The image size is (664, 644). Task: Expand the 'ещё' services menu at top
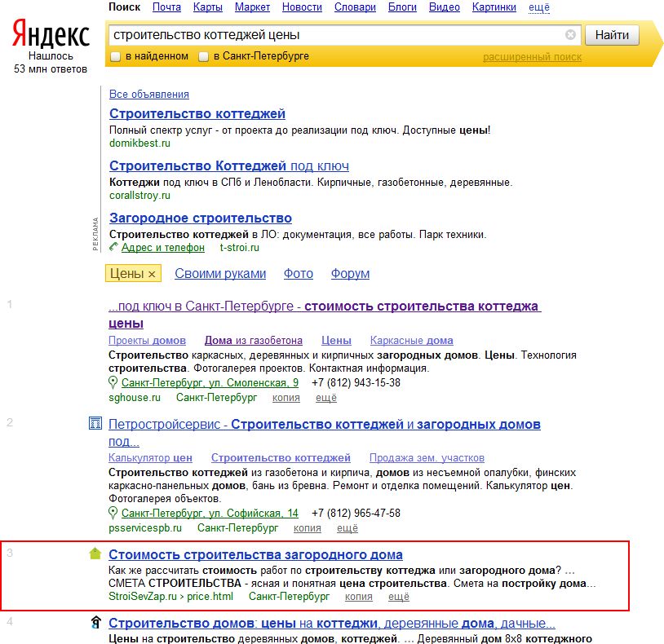[539, 7]
